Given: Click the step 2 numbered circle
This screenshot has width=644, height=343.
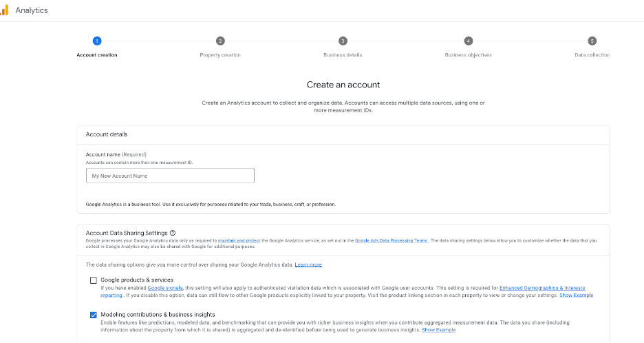Looking at the screenshot, I should click(220, 41).
